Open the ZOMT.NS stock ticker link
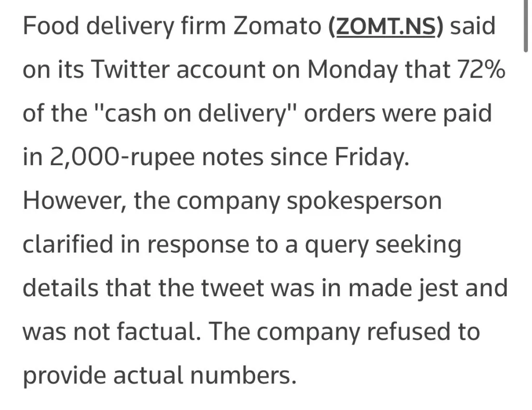 coord(387,27)
